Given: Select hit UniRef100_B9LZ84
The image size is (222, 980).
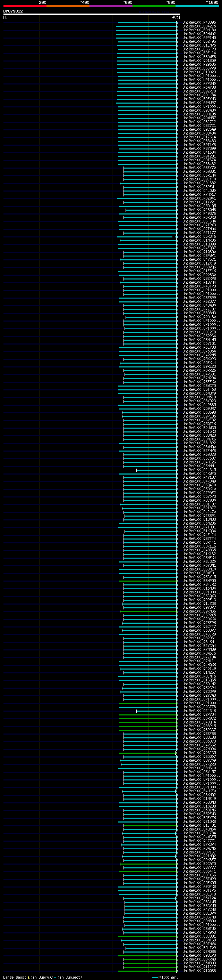Looking at the screenshot, I should point(199,833).
